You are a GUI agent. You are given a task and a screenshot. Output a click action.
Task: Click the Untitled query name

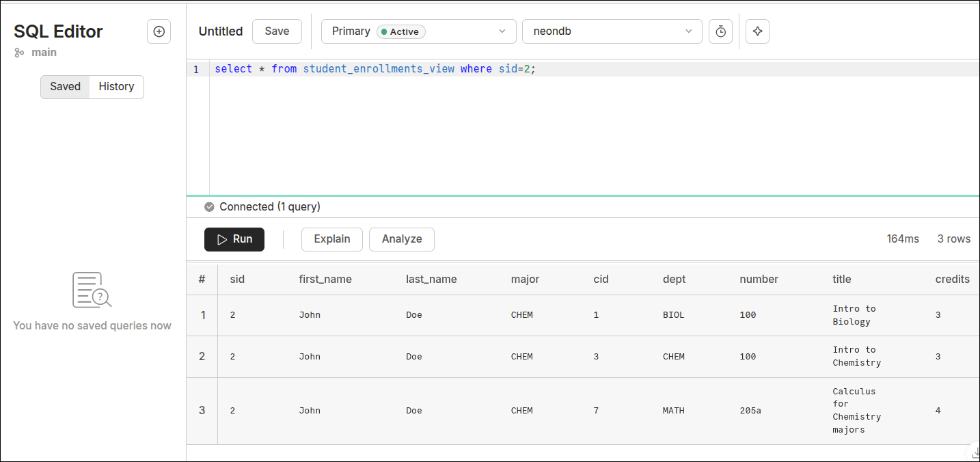click(x=220, y=31)
